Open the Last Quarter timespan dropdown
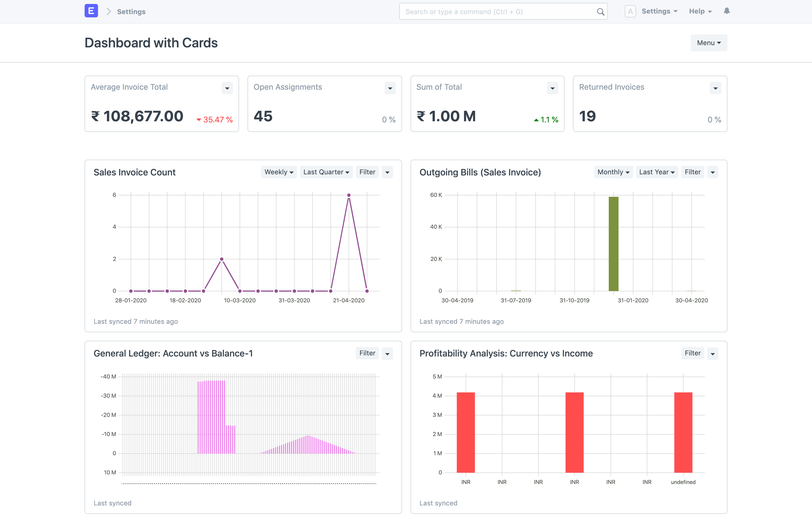 pyautogui.click(x=326, y=172)
